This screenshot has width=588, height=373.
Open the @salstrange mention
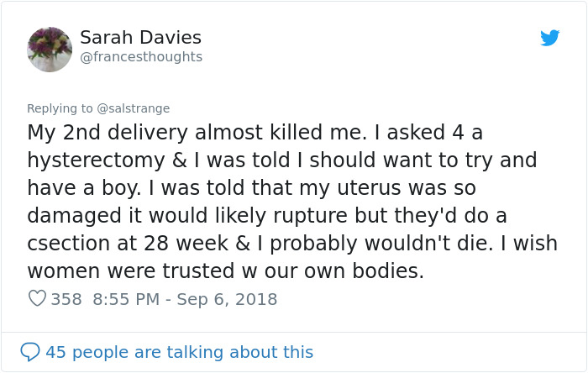pos(134,108)
